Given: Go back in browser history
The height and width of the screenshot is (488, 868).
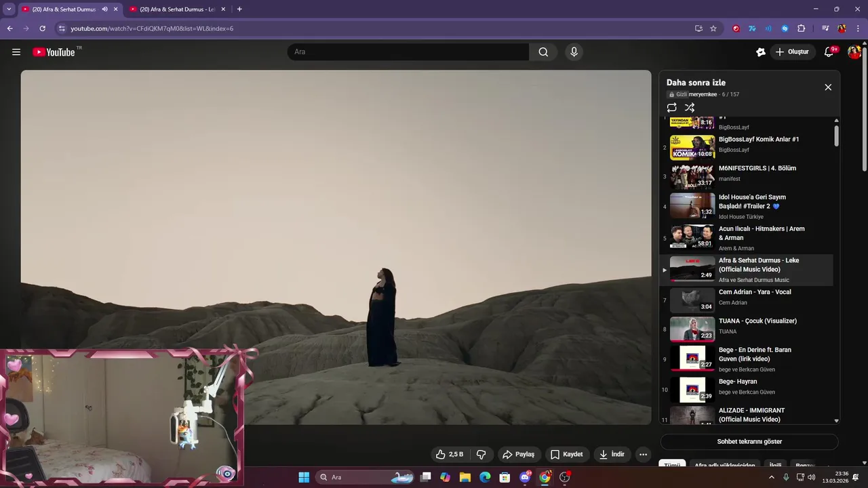Looking at the screenshot, I should point(9,28).
